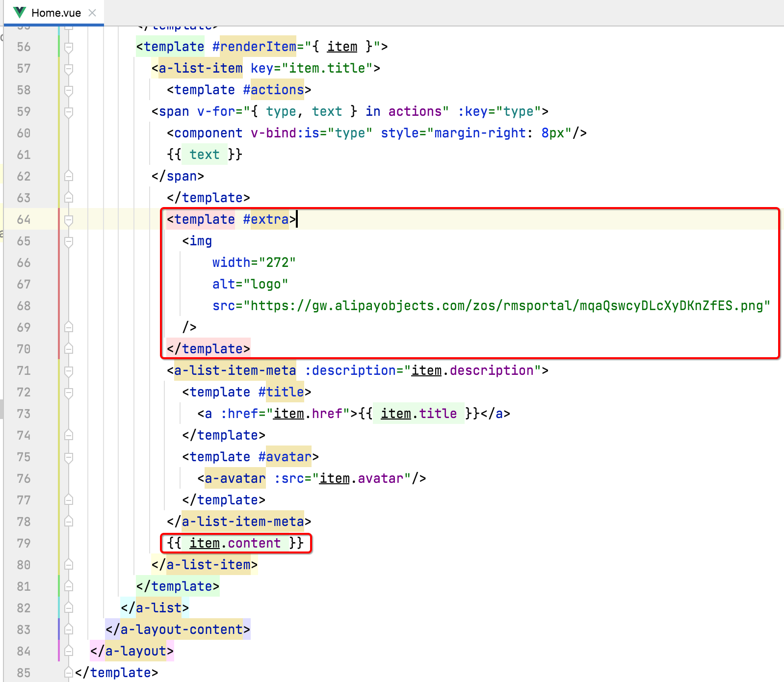Screen dimensions: 784x682
Task: Click line number 67 in gutter
Action: pos(24,284)
